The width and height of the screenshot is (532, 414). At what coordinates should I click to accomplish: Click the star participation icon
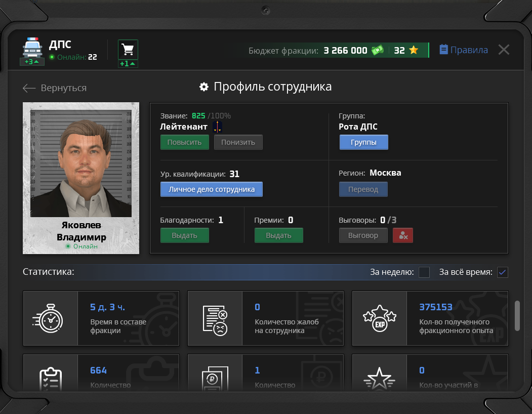379,379
